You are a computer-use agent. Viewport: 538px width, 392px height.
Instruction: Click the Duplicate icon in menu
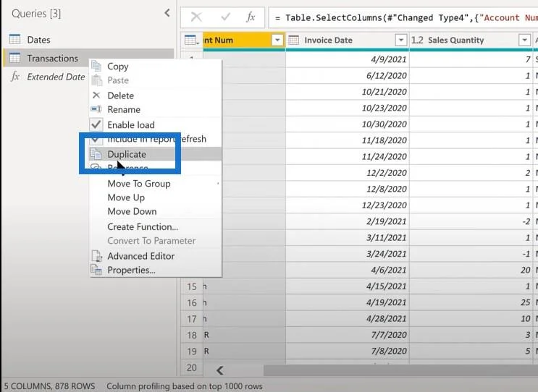tap(96, 154)
